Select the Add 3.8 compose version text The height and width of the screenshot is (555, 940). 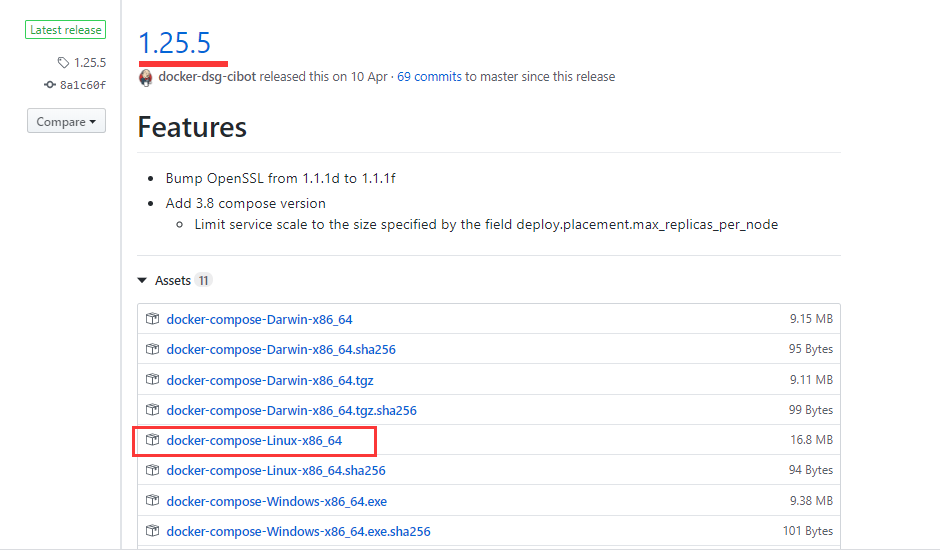(x=246, y=204)
